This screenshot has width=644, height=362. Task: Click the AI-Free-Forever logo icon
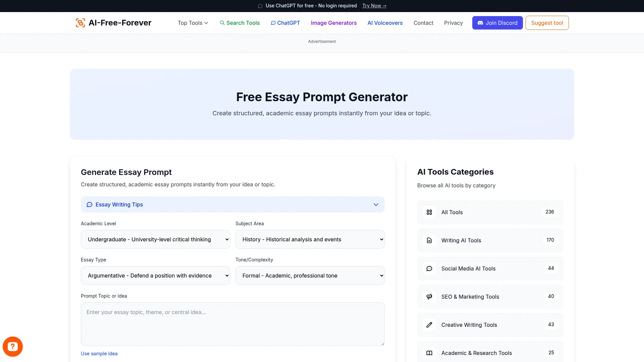tap(80, 22)
